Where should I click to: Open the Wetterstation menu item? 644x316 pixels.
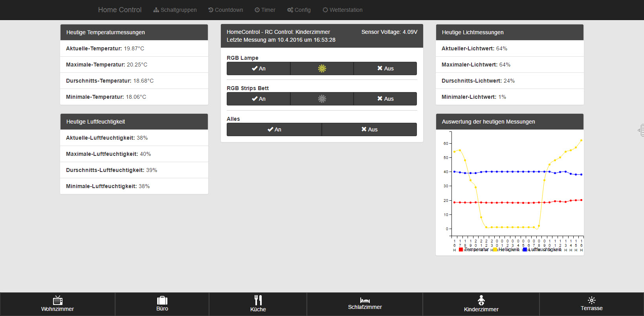point(343,10)
